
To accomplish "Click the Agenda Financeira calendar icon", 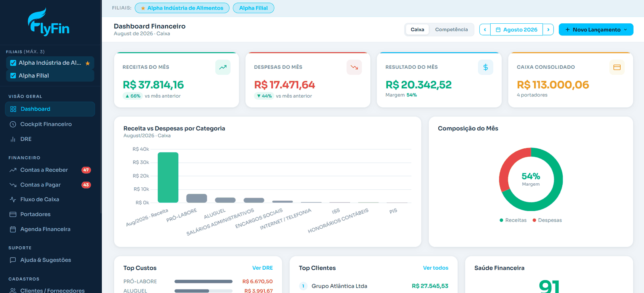I will tap(13, 229).
